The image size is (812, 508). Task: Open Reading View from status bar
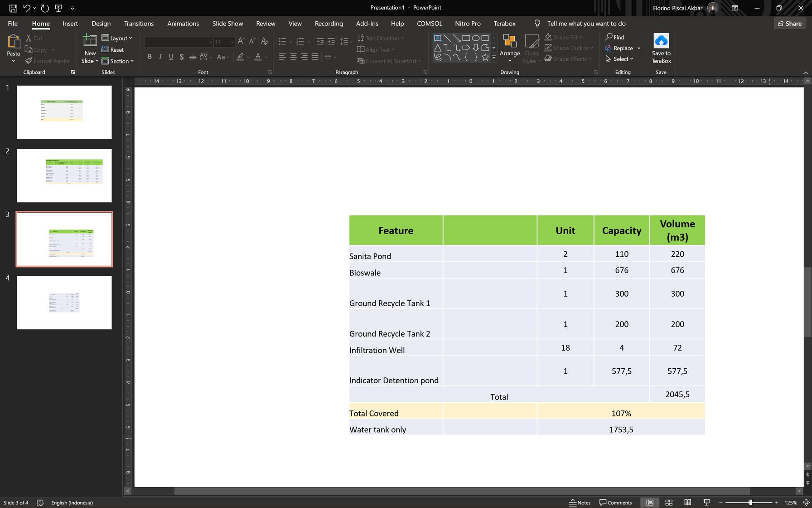point(687,503)
